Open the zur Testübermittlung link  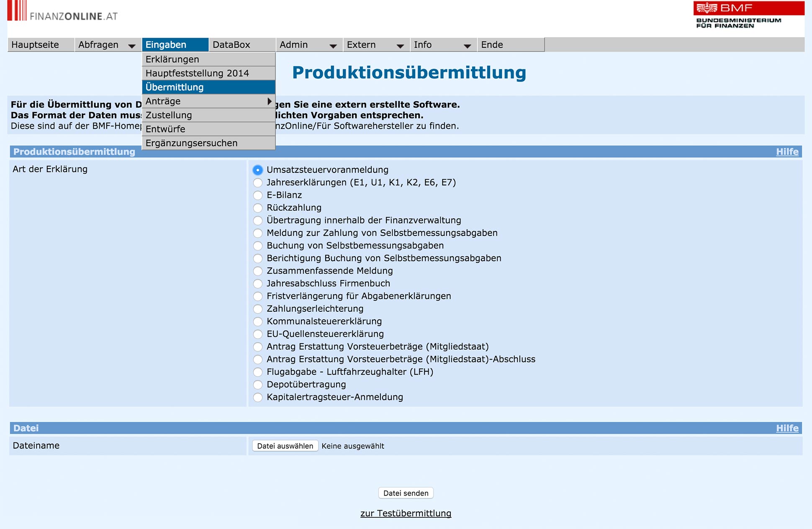point(406,514)
